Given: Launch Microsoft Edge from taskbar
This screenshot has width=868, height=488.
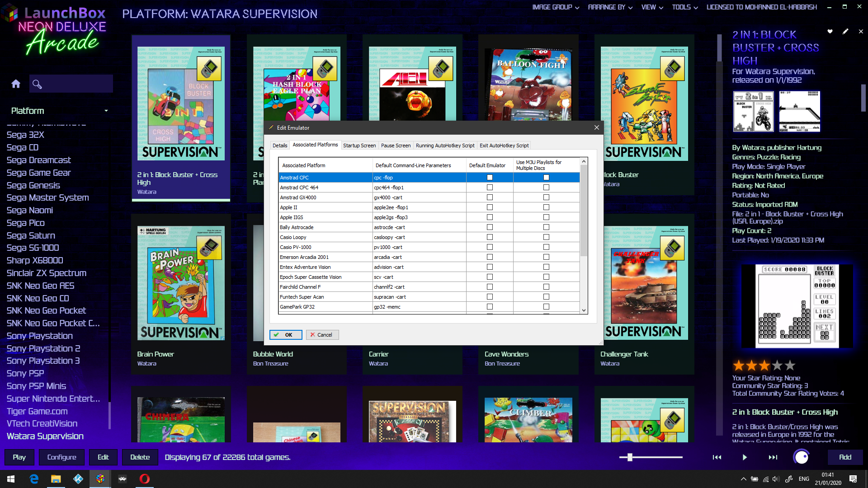Looking at the screenshot, I should coord(34,479).
